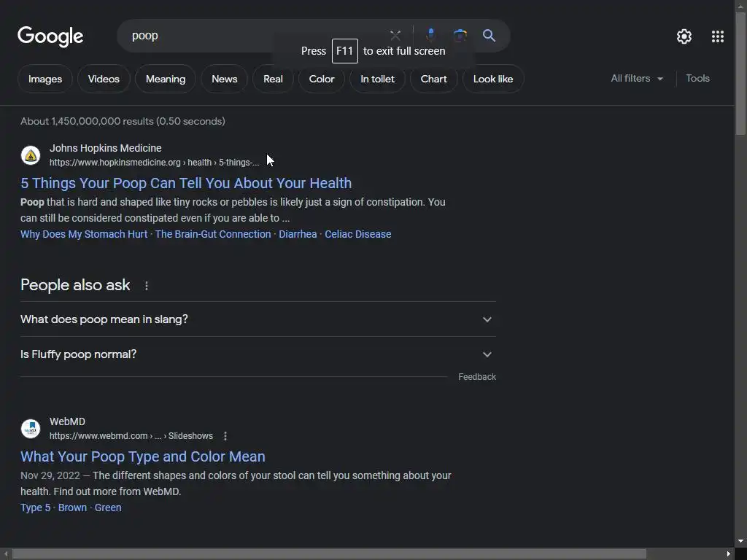Open 'Why Does My Stomach Hurt' sitelink
This screenshot has width=747, height=560.
point(84,234)
